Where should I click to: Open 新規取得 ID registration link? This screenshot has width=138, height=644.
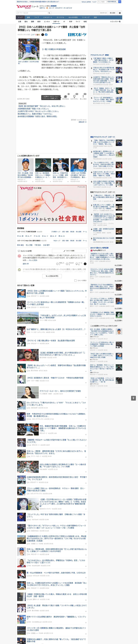pyautogui.click(x=54, y=6)
